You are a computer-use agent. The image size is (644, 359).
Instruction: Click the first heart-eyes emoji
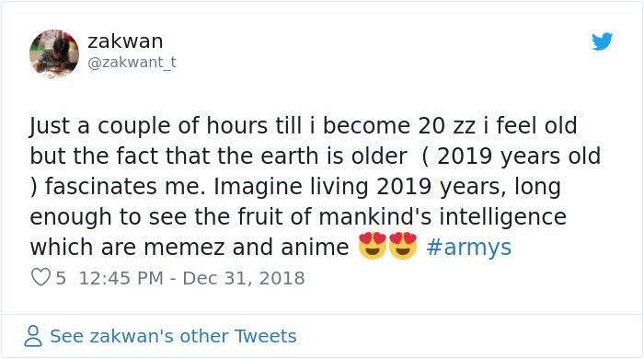pyautogui.click(x=372, y=246)
